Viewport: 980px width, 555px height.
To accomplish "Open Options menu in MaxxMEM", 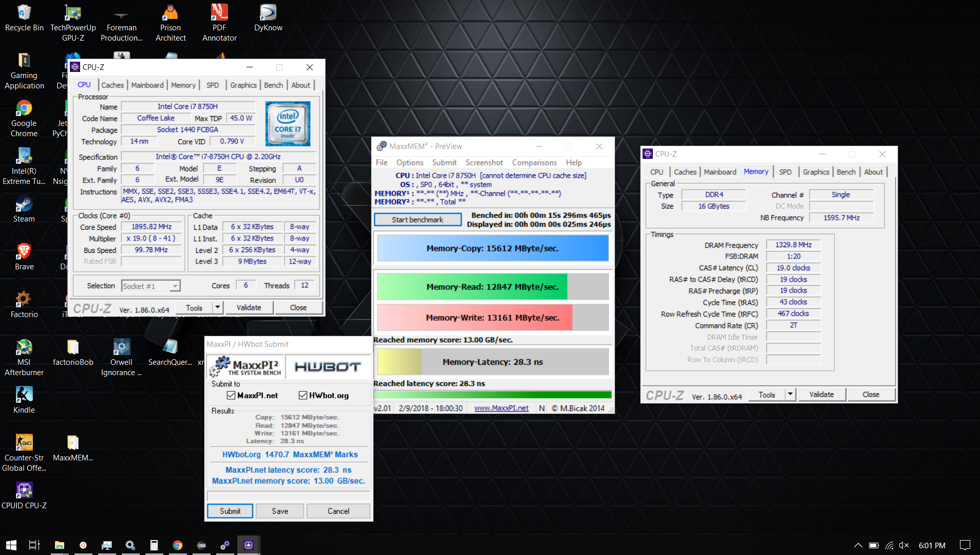I will (x=410, y=162).
